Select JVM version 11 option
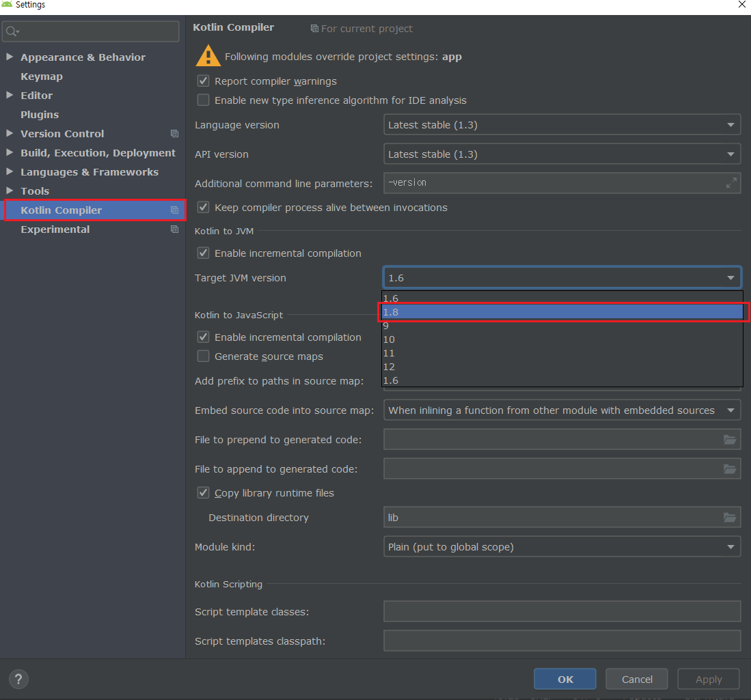The width and height of the screenshot is (751, 700). coord(562,353)
